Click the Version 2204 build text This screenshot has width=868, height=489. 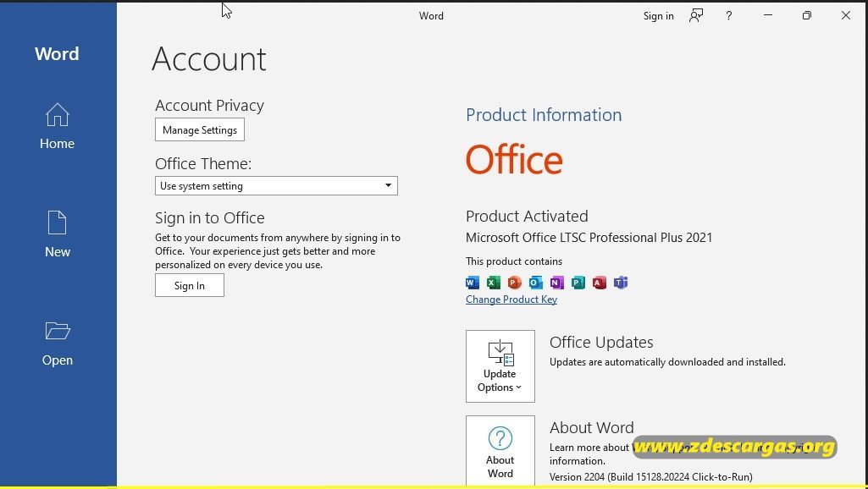651,477
